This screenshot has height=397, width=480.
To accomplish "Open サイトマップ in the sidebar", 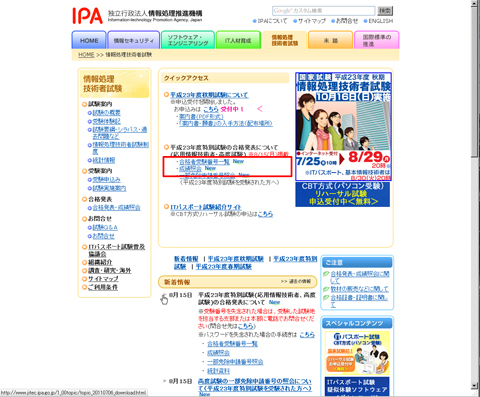I will pyautogui.click(x=103, y=279).
